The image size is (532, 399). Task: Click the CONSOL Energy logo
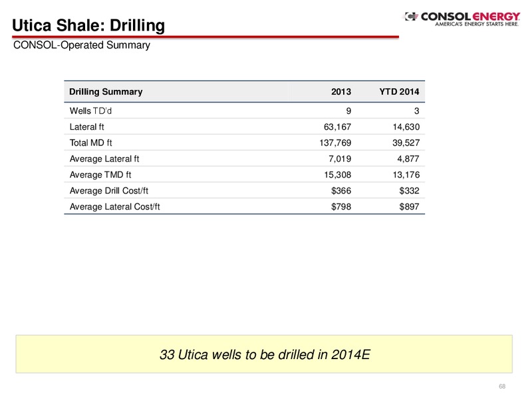pyautogui.click(x=462, y=19)
